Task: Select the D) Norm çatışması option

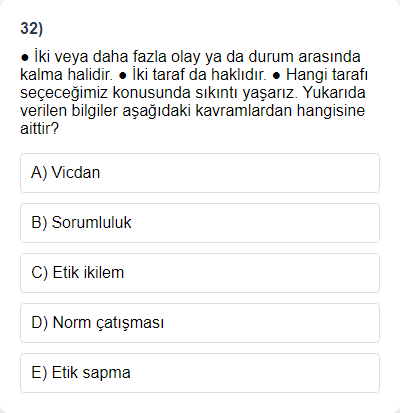Action: click(200, 323)
